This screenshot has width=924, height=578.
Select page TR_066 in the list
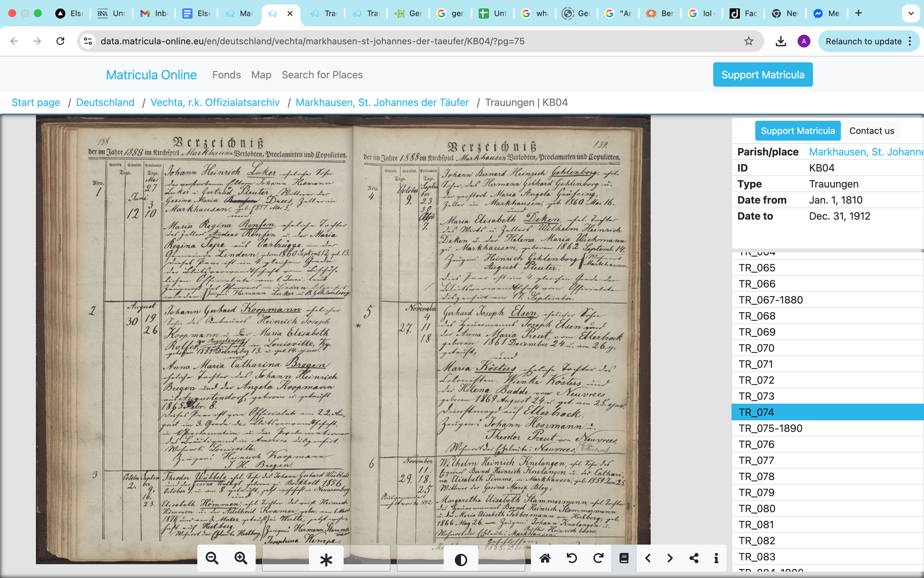tap(828, 284)
